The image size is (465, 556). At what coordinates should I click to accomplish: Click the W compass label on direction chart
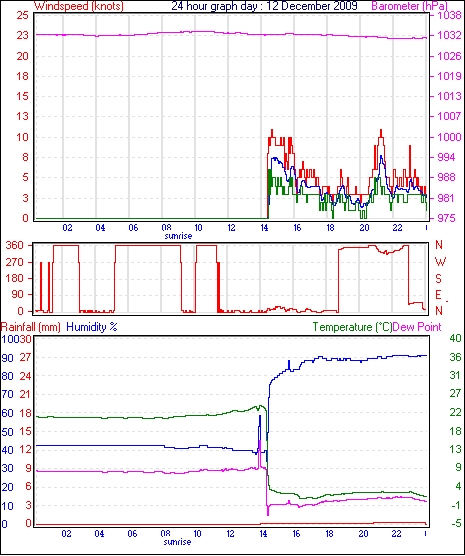(440, 262)
